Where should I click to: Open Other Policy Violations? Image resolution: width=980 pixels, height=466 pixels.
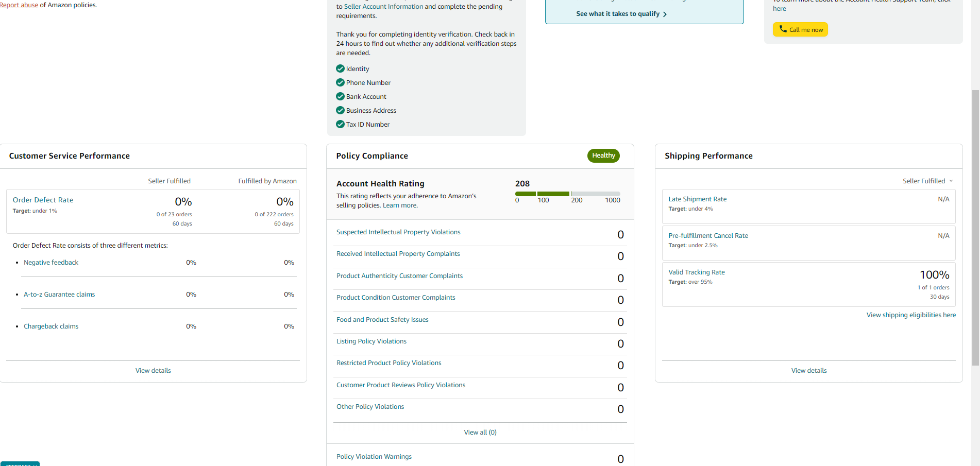pyautogui.click(x=370, y=407)
